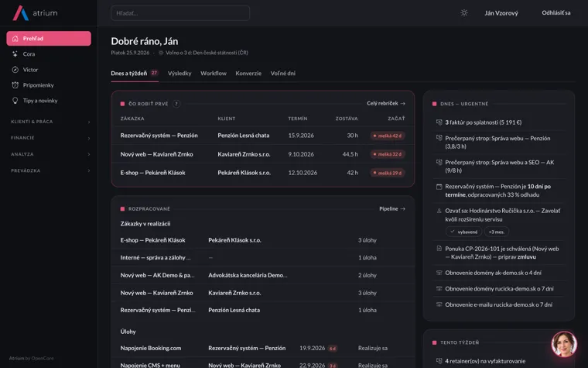Open Pripomienky in the sidebar
Viewport: 588px width, 368px height.
49,85
